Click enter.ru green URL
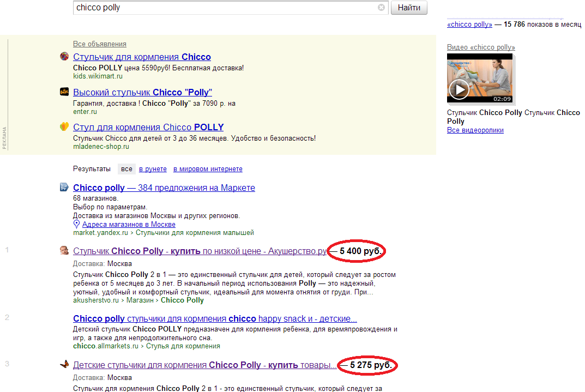Image resolution: width=585 pixels, height=392 pixels. (x=85, y=112)
